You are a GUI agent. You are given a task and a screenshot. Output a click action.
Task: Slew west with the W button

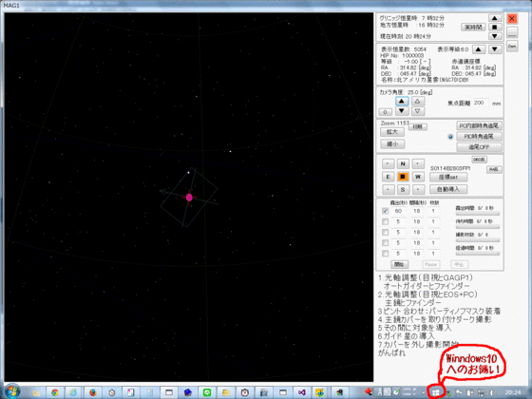pyautogui.click(x=418, y=177)
